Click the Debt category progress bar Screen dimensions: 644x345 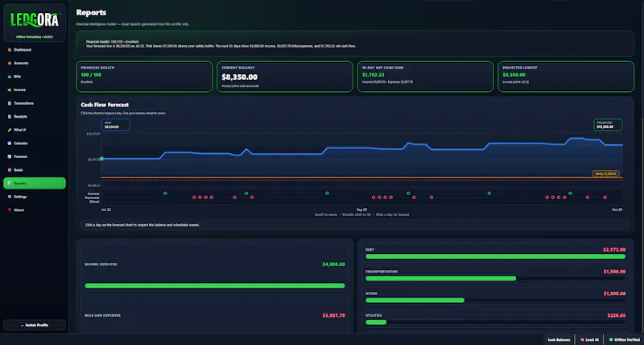coord(495,256)
